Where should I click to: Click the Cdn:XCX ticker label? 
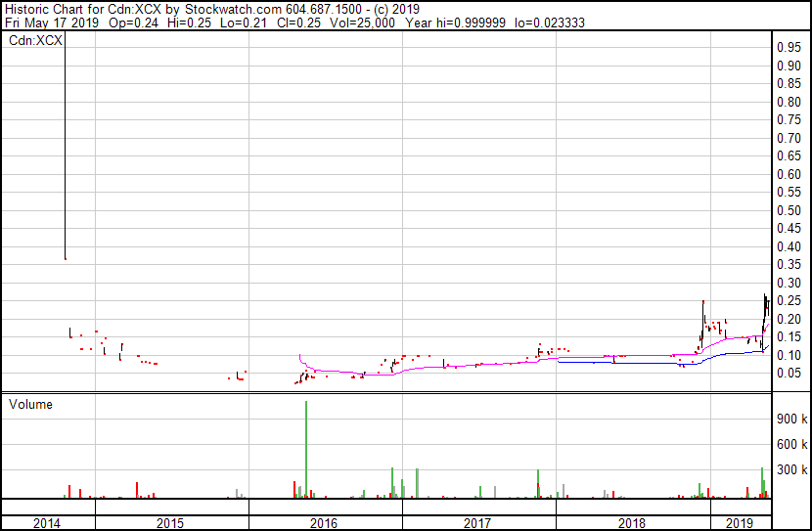coord(35,41)
